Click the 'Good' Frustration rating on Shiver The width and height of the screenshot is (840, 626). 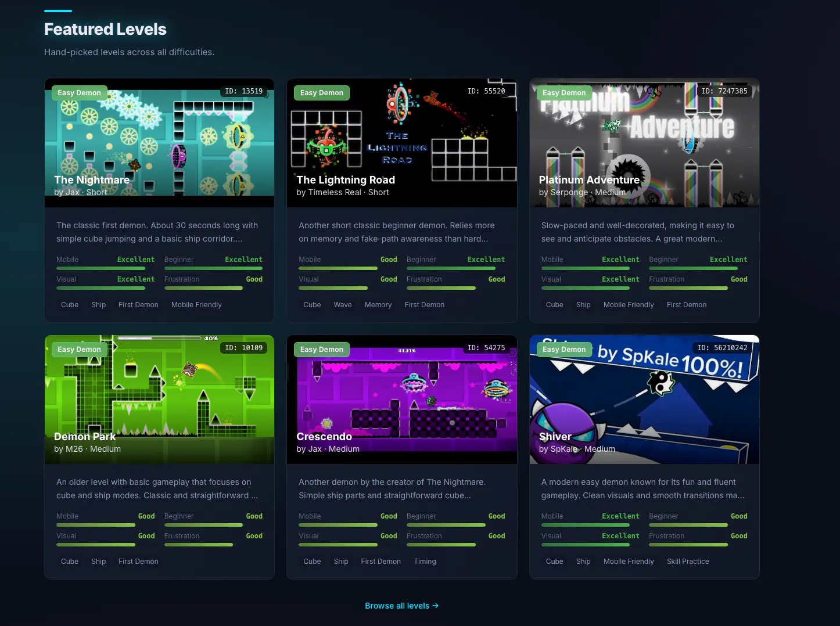pos(739,536)
